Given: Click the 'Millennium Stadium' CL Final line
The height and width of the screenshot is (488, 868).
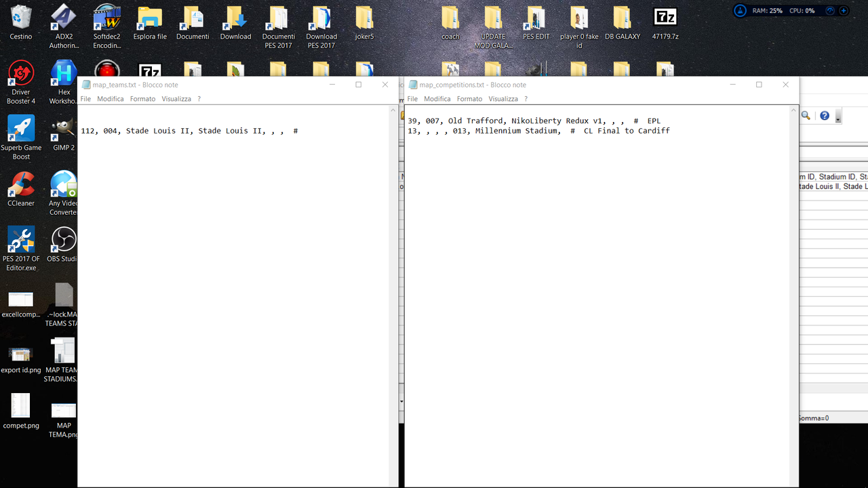Looking at the screenshot, I should click(x=539, y=131).
